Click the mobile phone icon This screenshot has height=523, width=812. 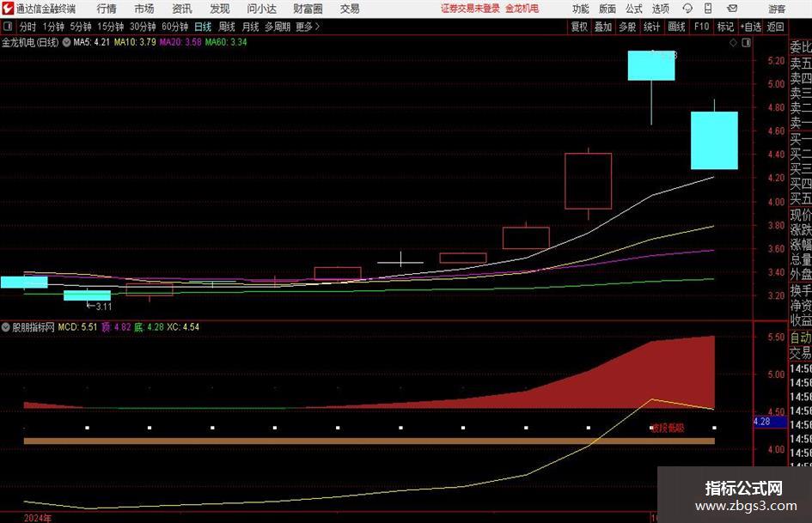pyautogui.click(x=708, y=9)
